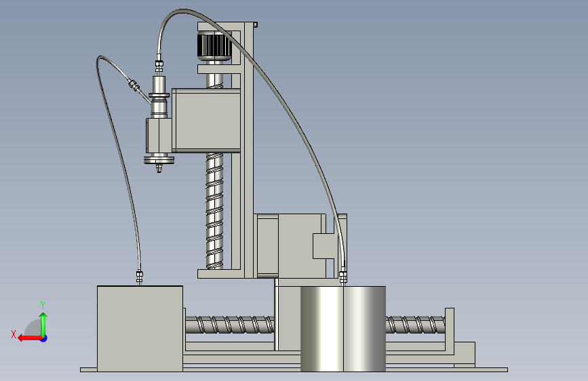Click the green Y axis arrow of the triad
Viewport: 588px width, 381px height.
(43, 324)
